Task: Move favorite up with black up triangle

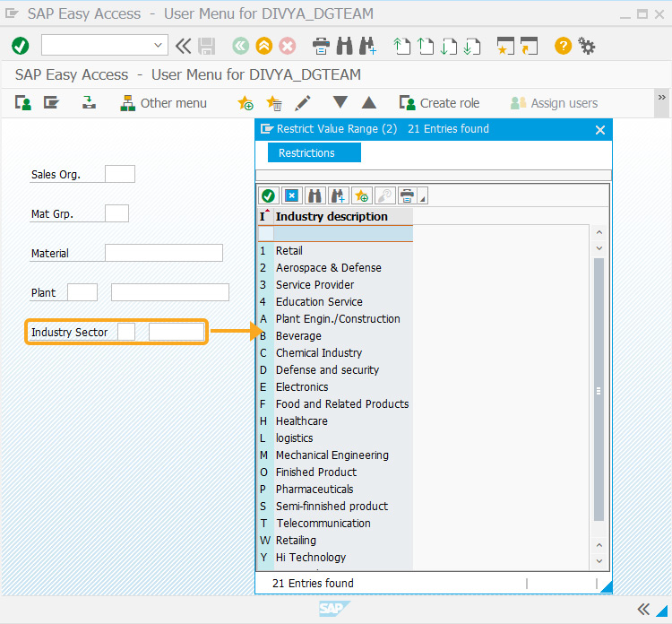Action: tap(369, 103)
